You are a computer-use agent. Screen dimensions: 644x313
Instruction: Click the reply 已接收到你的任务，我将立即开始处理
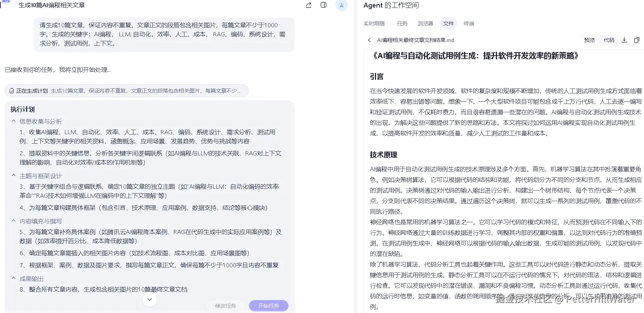58,70
